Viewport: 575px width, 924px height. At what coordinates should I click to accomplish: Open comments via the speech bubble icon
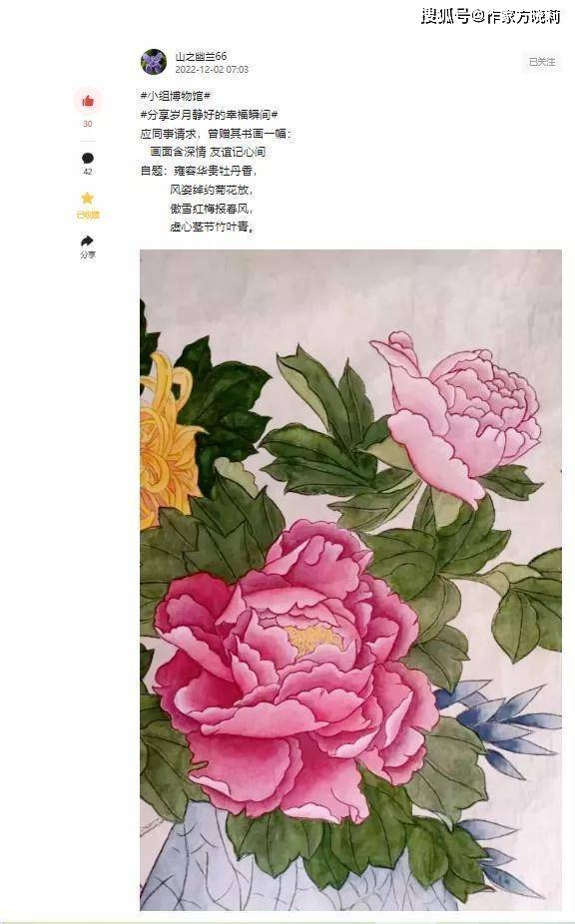pos(87,158)
